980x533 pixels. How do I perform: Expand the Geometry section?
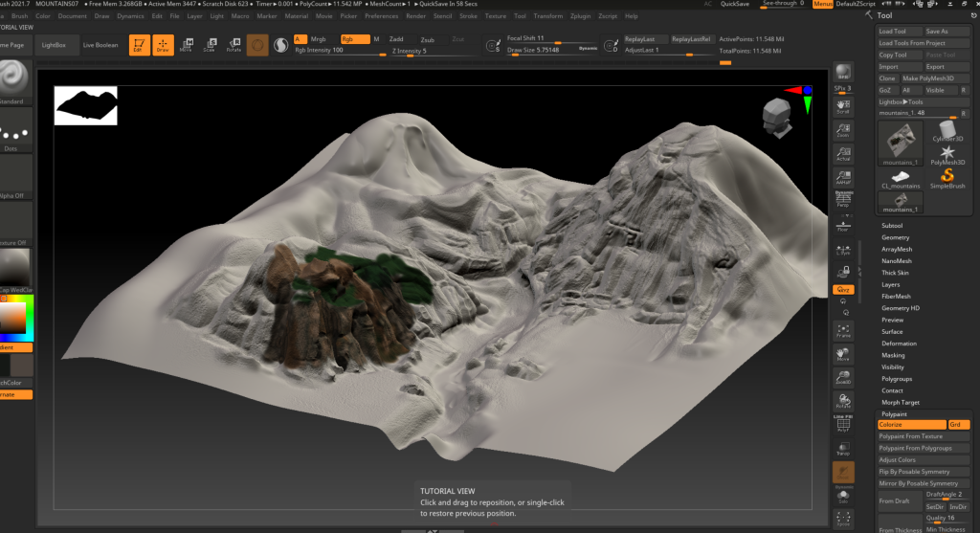click(x=896, y=237)
